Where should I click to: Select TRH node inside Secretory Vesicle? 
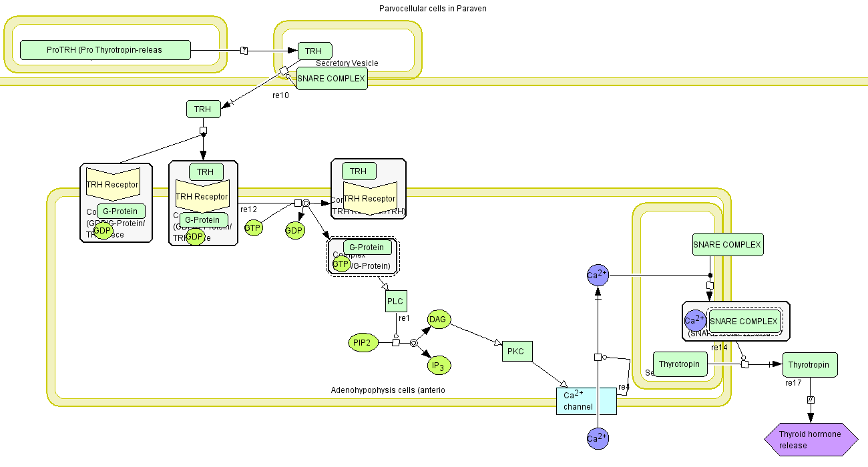pos(314,51)
